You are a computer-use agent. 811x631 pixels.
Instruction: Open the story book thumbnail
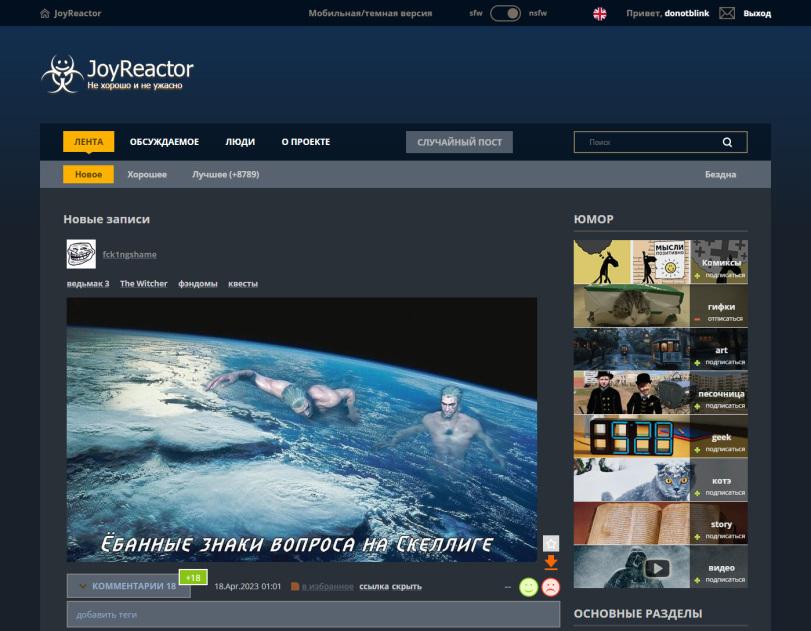coord(632,522)
